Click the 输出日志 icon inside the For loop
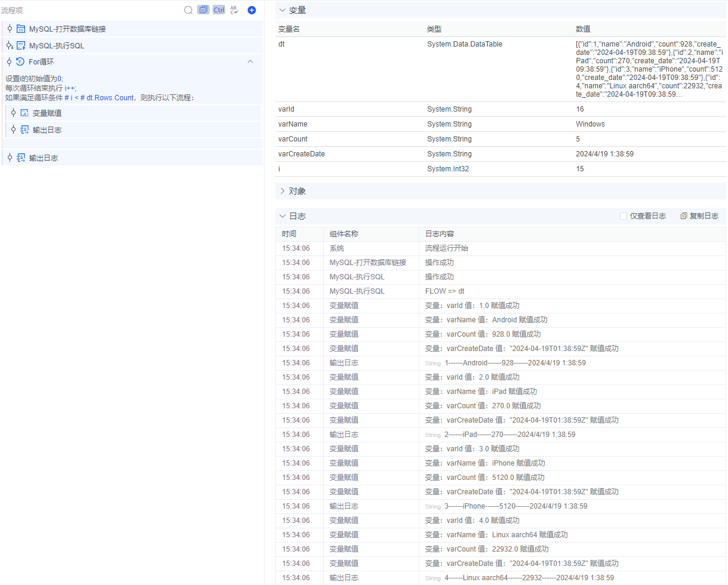This screenshot has width=728, height=585. coord(24,130)
